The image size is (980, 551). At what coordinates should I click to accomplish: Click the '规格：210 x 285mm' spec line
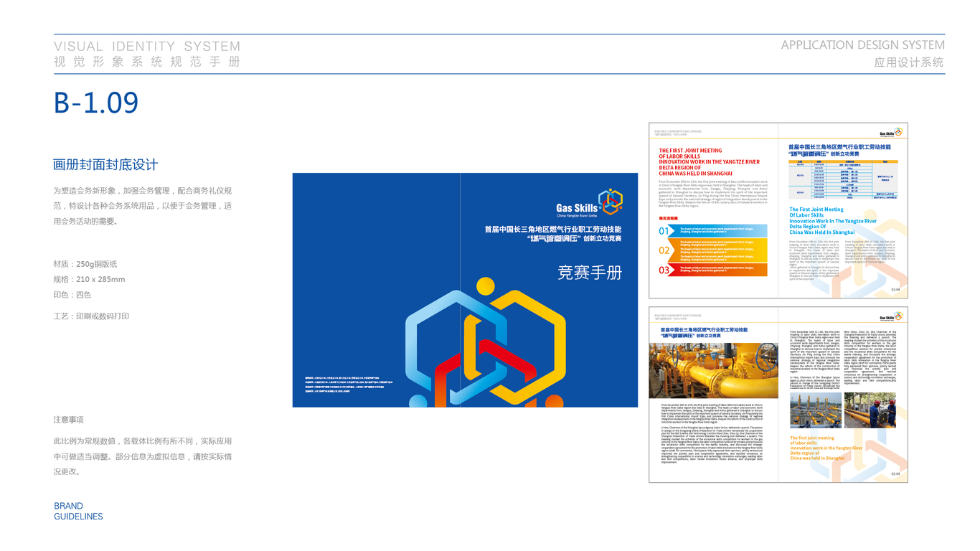tap(90, 279)
